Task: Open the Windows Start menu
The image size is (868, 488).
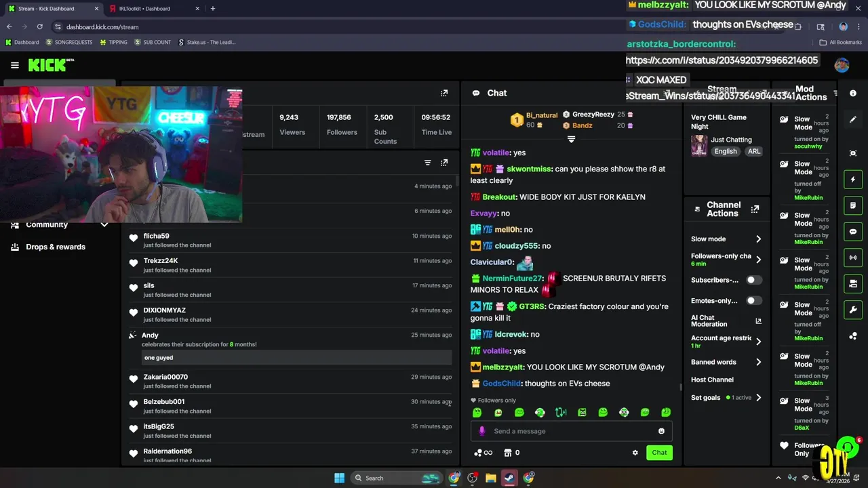Action: point(339,478)
